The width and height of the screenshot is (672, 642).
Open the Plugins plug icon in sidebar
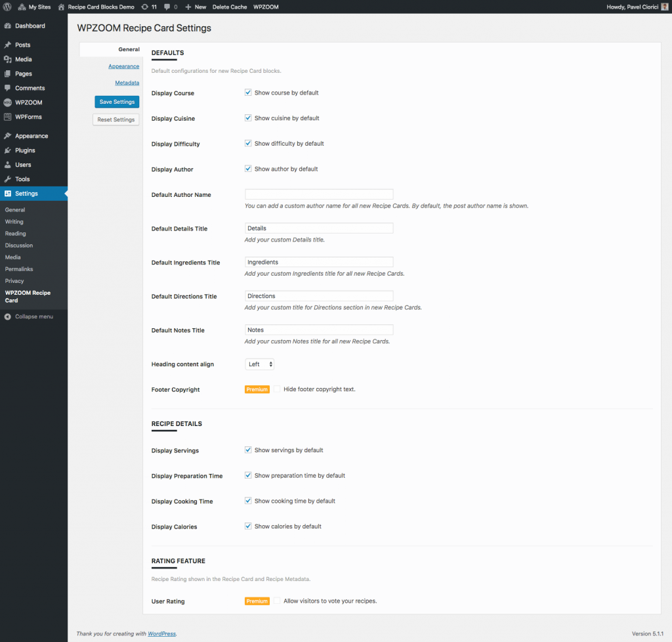pyautogui.click(x=7, y=150)
